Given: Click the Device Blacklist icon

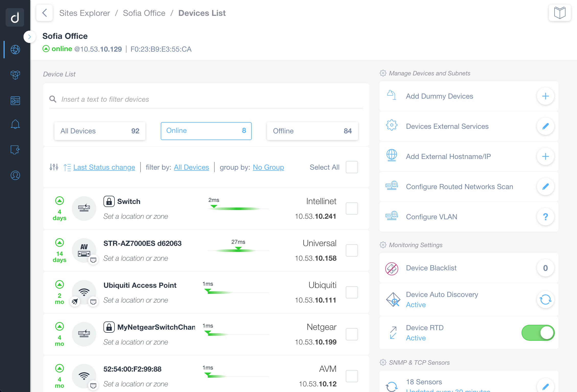Looking at the screenshot, I should (x=391, y=268).
